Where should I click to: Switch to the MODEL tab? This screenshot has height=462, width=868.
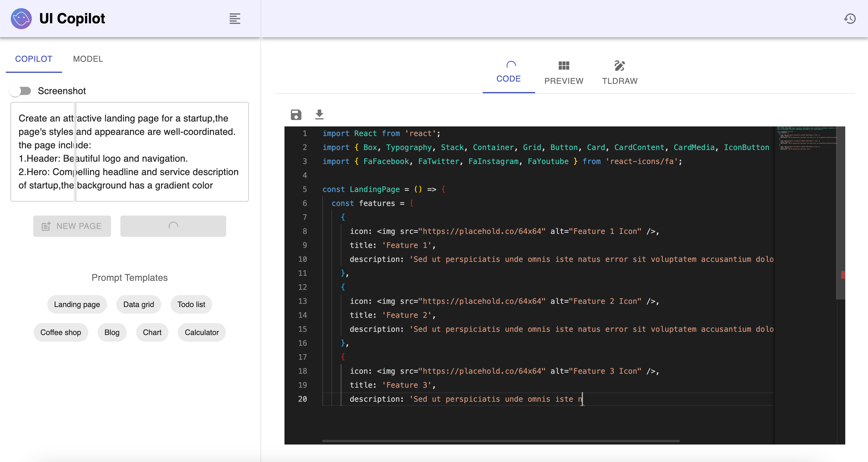(x=88, y=59)
